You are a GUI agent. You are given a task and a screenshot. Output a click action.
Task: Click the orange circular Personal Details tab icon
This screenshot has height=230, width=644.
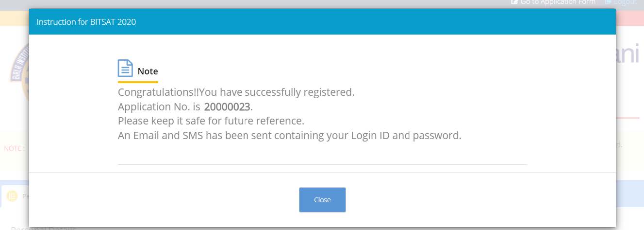click(12, 196)
